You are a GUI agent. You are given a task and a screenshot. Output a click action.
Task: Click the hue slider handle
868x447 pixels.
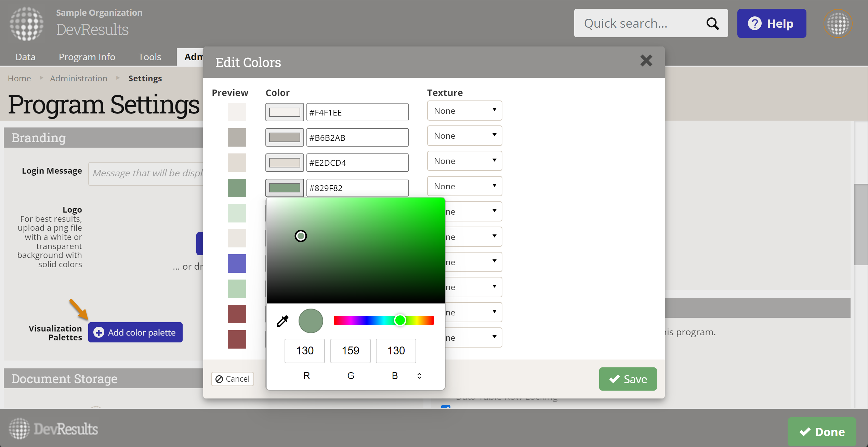point(400,321)
